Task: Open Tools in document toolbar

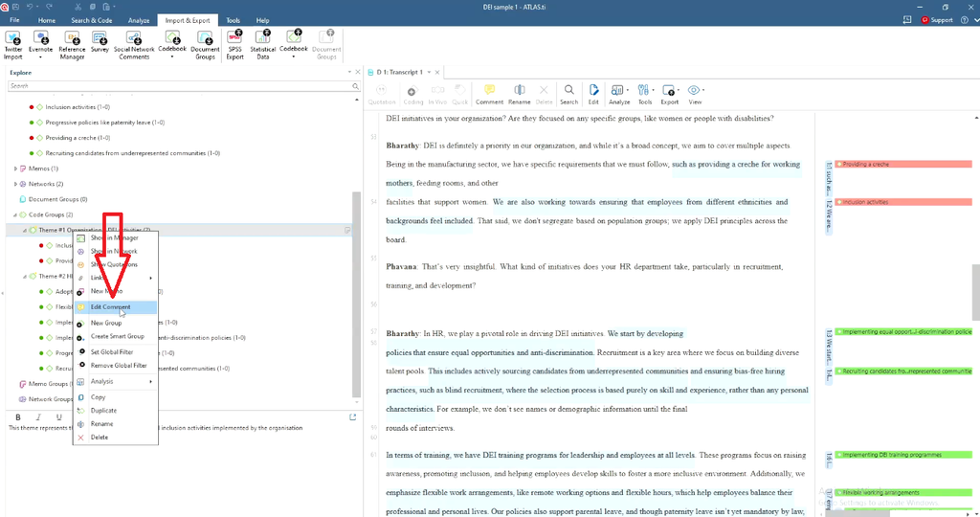Action: [x=645, y=95]
